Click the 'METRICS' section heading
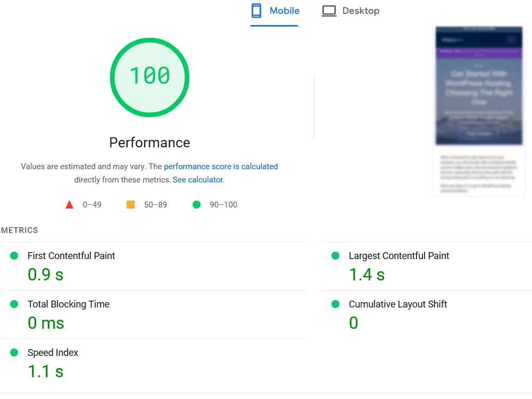 click(19, 230)
